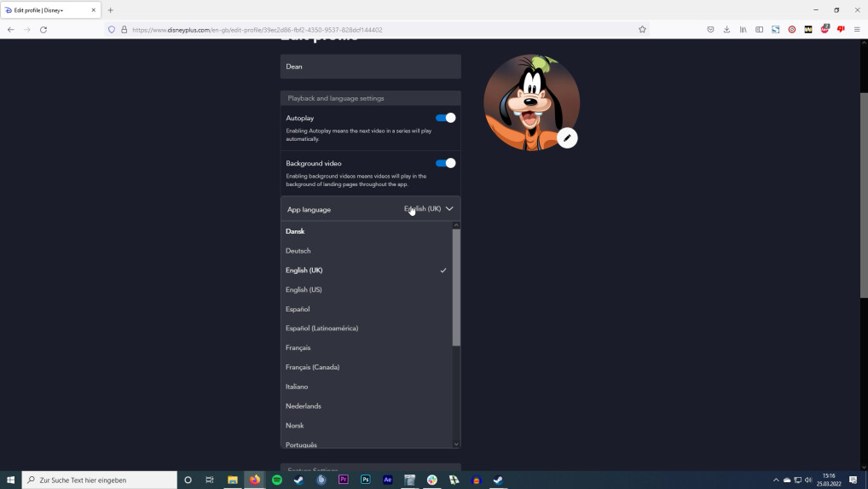Bookmark this page with the star icon
The width and height of the screenshot is (868, 489).
642,29
